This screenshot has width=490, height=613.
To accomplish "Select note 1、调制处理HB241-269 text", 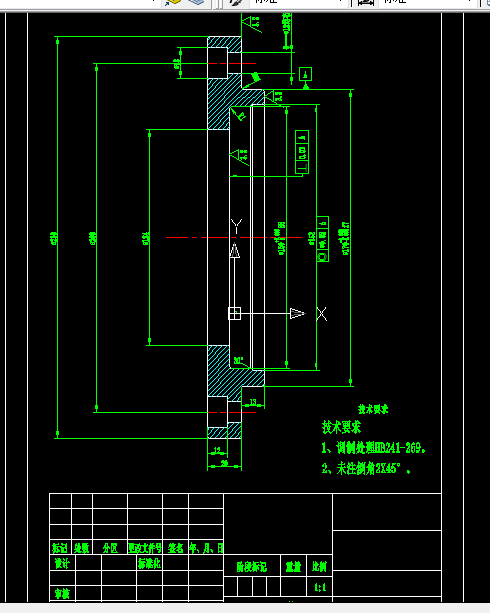I will [373, 448].
